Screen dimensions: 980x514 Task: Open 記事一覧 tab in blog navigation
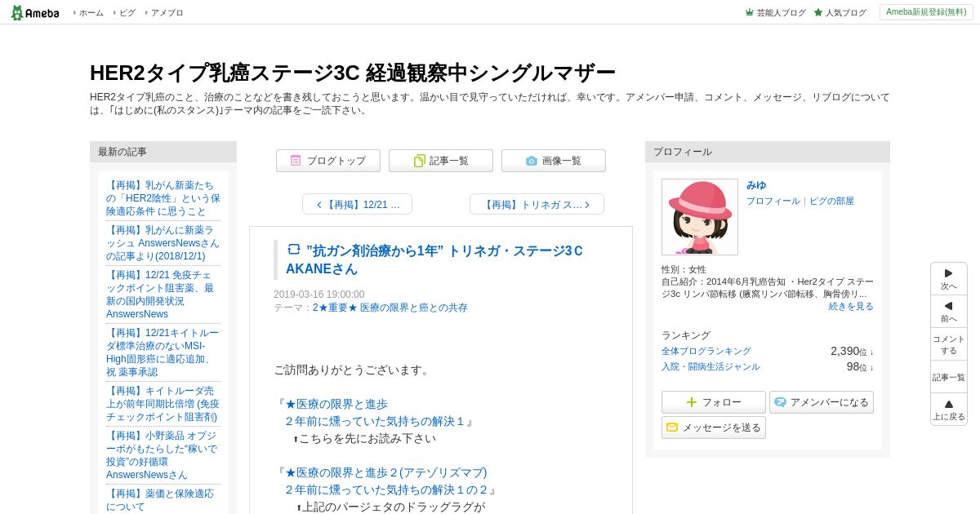pyautogui.click(x=441, y=161)
